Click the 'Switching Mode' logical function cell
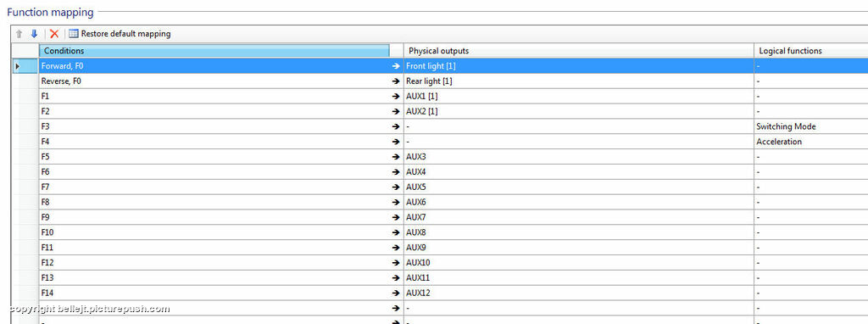The width and height of the screenshot is (868, 324). [x=811, y=126]
